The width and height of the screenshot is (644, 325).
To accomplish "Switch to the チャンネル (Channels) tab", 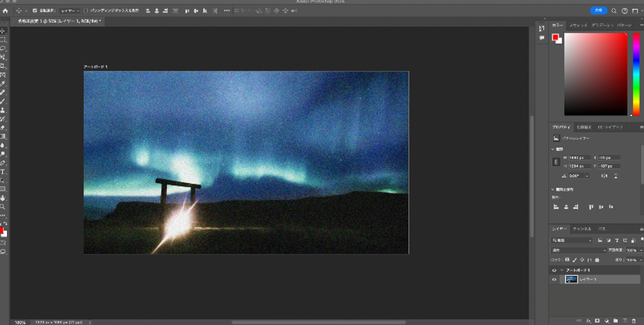I will pos(582,229).
